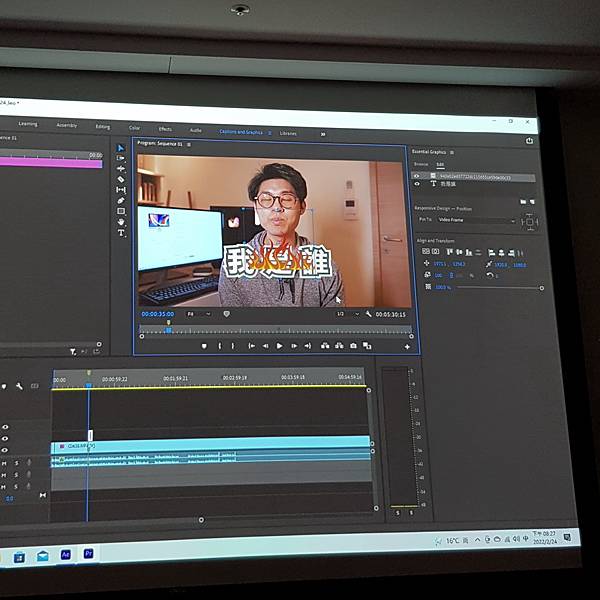Mute the first audio track
The image size is (600, 600).
[x=4, y=463]
